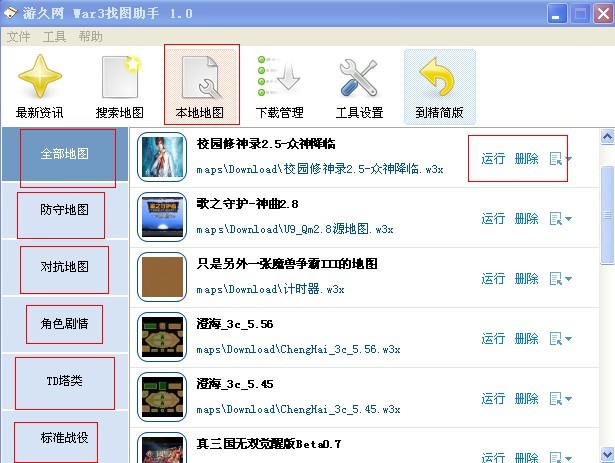Open the 工具 menu
Image resolution: width=615 pixels, height=463 pixels.
coord(54,37)
